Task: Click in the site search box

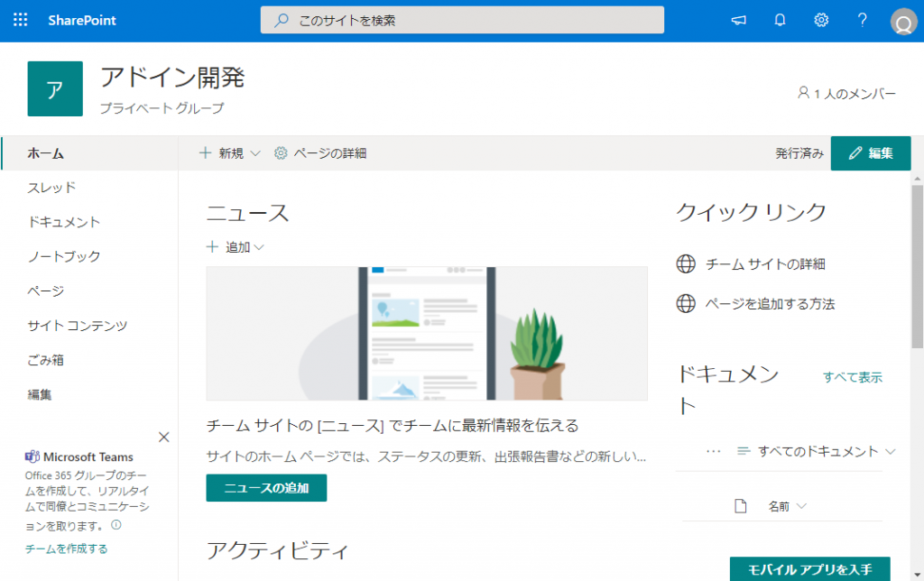Action: (462, 20)
